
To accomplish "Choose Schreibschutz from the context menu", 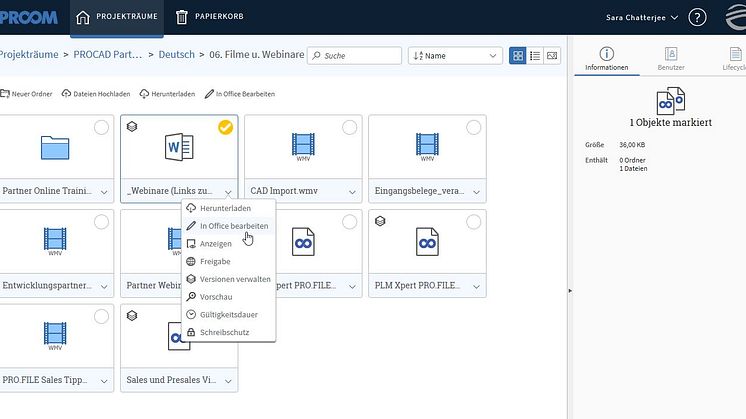I will click(x=228, y=332).
